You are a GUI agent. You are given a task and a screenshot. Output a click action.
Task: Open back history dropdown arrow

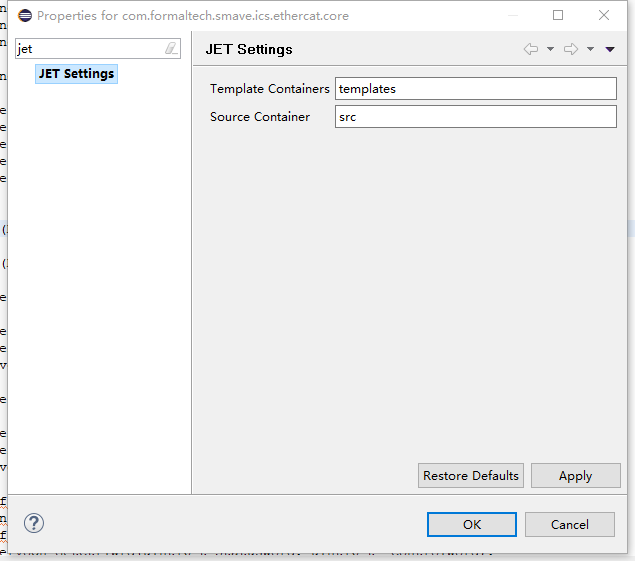550,49
